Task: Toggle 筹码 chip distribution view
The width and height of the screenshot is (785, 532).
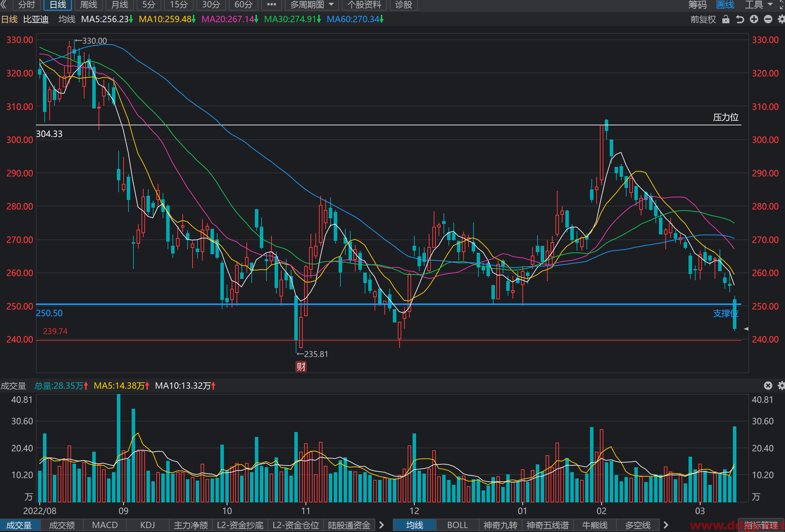Action: [697, 5]
